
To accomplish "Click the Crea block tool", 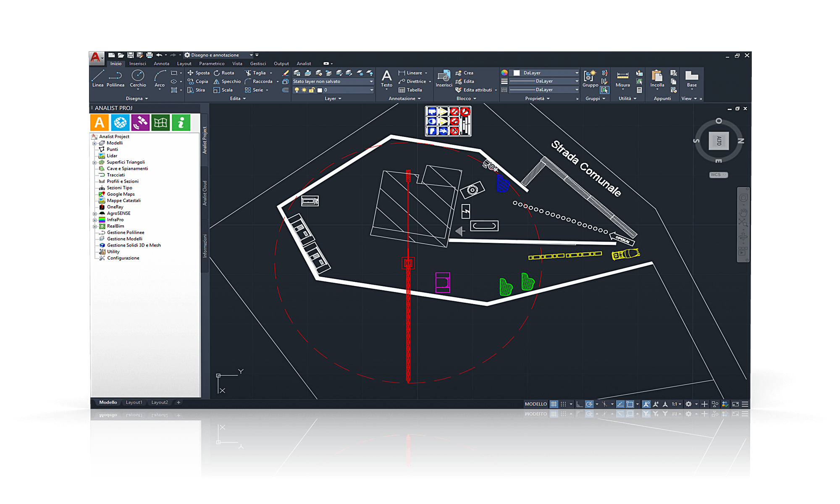I will (x=464, y=73).
